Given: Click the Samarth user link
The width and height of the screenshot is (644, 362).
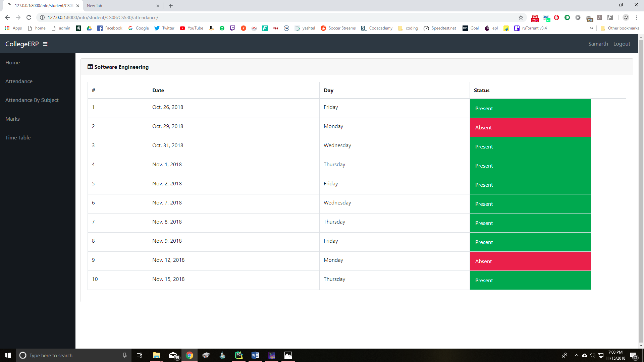Looking at the screenshot, I should (598, 44).
